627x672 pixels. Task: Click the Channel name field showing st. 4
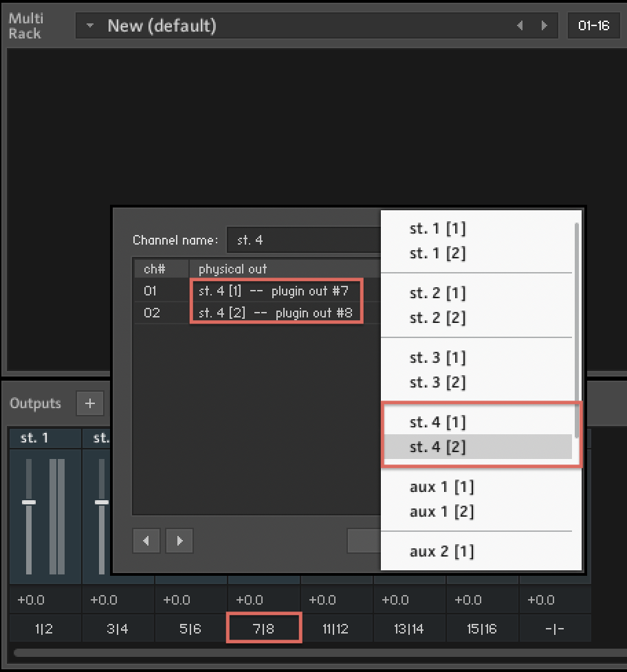pos(302,240)
